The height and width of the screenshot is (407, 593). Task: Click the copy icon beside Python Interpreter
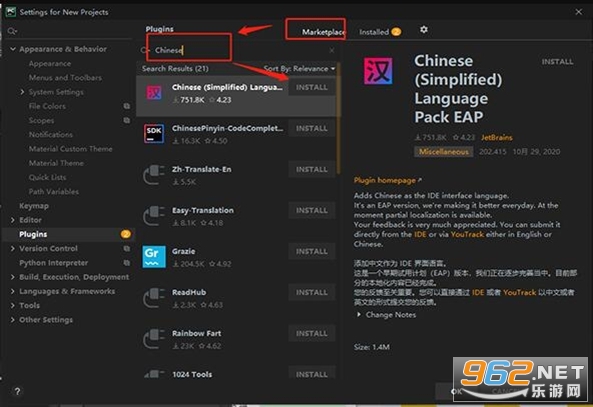point(127,263)
